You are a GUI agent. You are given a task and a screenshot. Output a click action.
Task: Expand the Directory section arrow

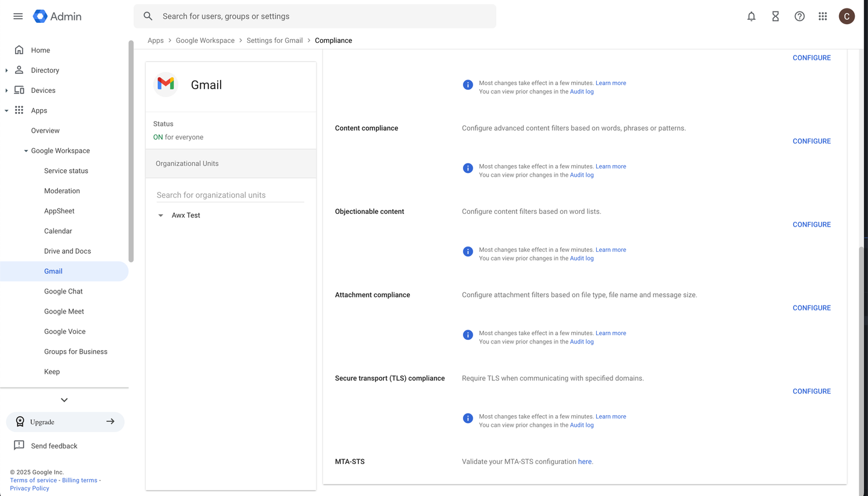7,71
